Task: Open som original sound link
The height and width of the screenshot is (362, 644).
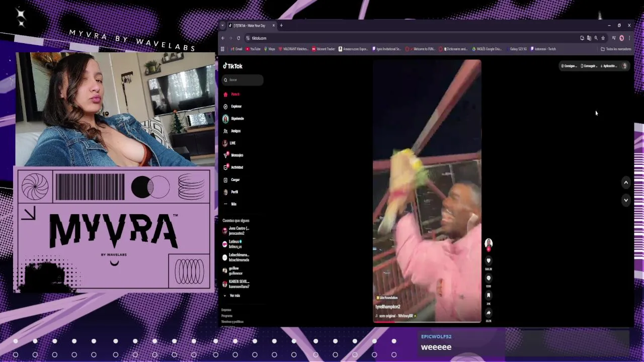Action: coord(396,316)
